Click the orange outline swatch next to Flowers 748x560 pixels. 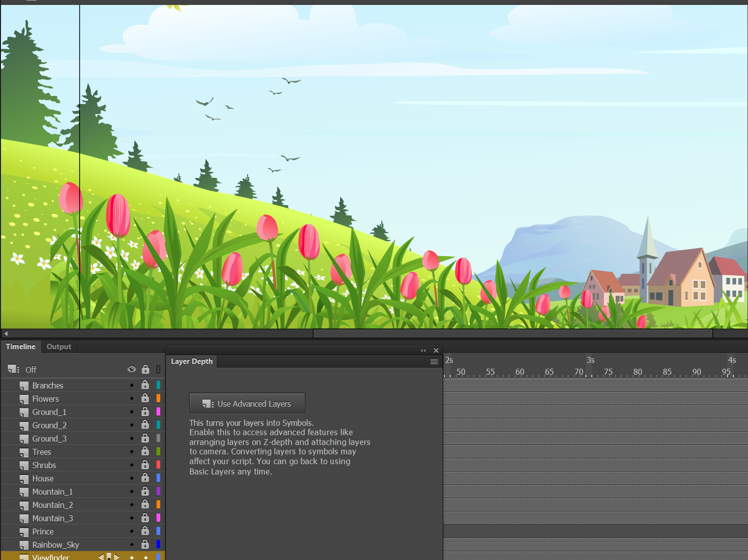point(158,398)
